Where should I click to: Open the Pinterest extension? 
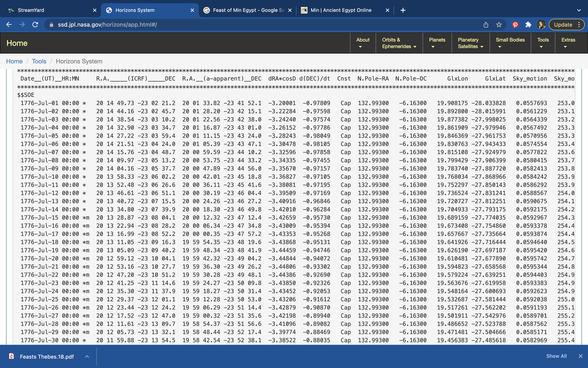pos(515,25)
